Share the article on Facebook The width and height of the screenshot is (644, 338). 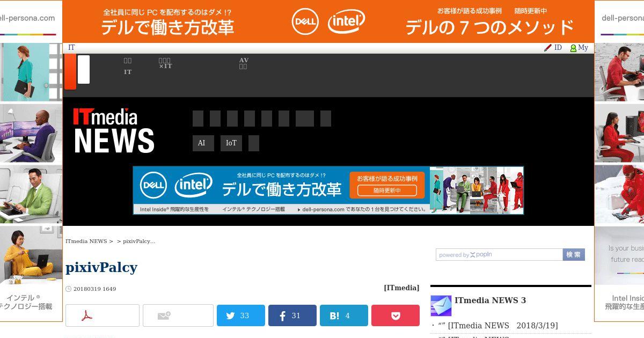[x=292, y=315]
